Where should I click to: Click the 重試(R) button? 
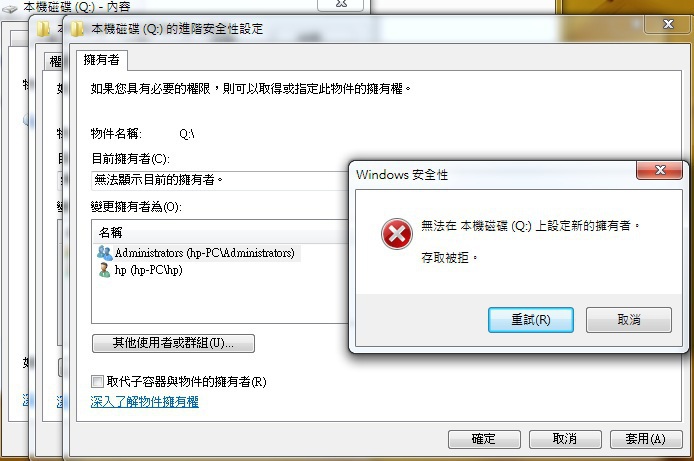[531, 319]
